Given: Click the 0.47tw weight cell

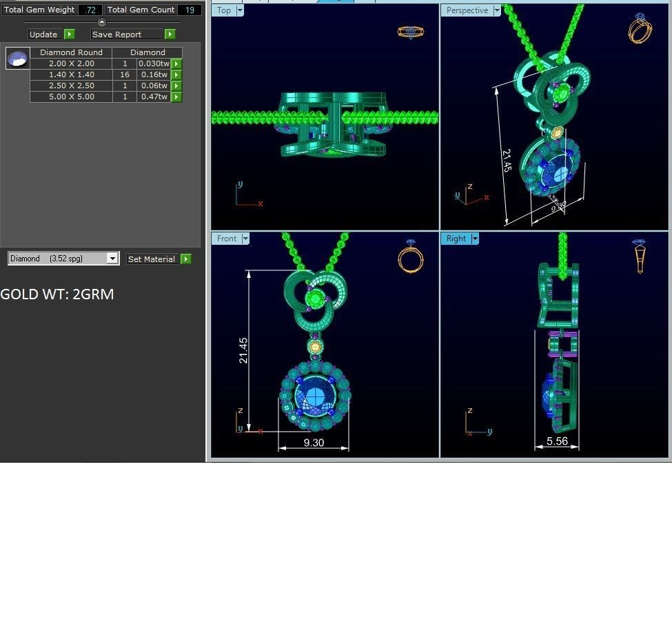Looking at the screenshot, I should coord(154,97).
